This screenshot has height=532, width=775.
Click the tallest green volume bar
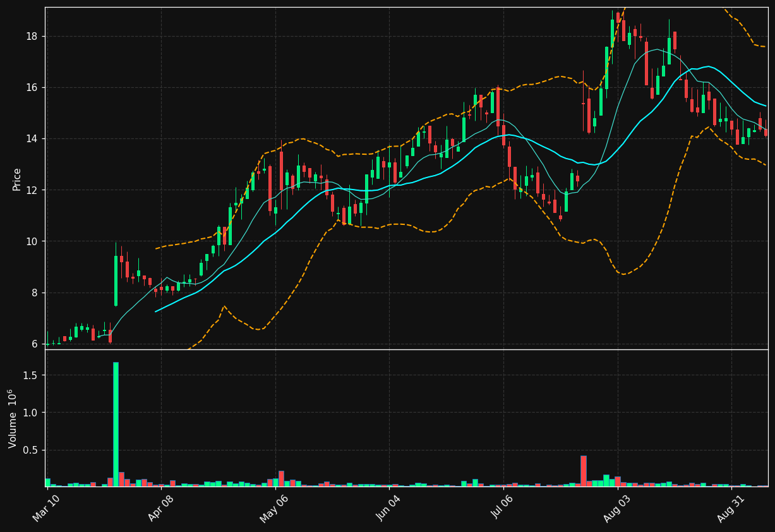116,424
